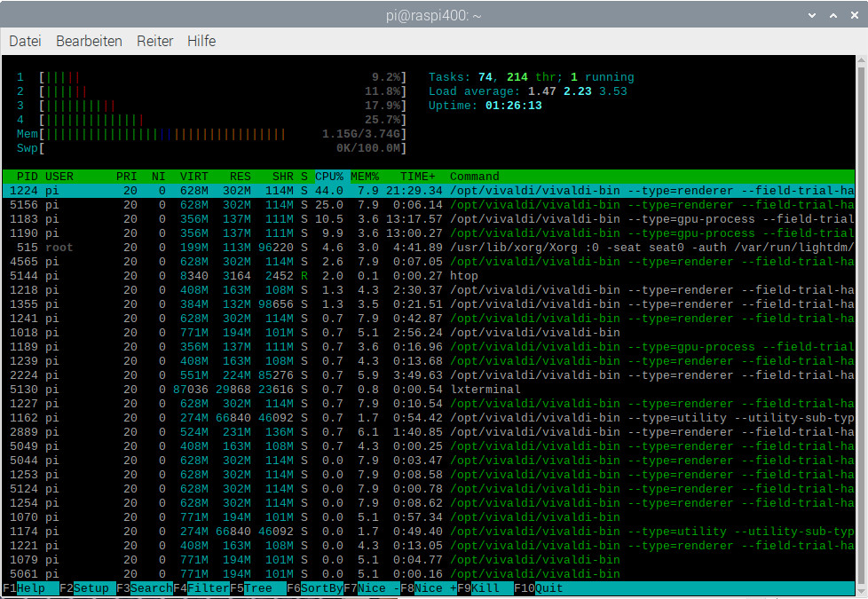Select process row with PID 2224
Screen dimensions: 868x599
(429, 375)
